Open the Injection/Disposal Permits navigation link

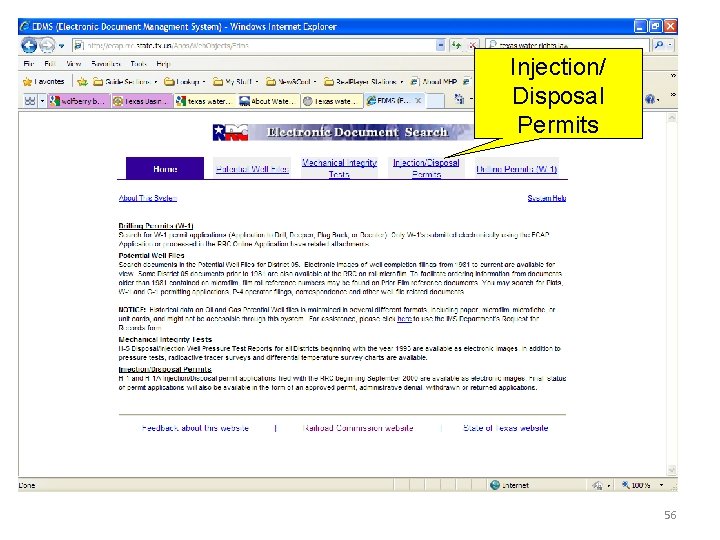click(x=426, y=168)
